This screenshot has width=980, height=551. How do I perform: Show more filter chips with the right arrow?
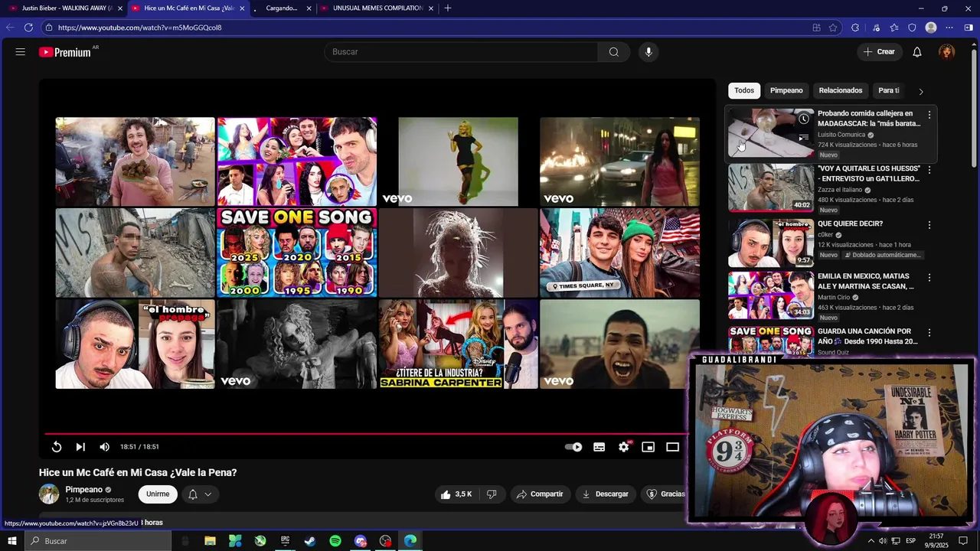pyautogui.click(x=921, y=91)
